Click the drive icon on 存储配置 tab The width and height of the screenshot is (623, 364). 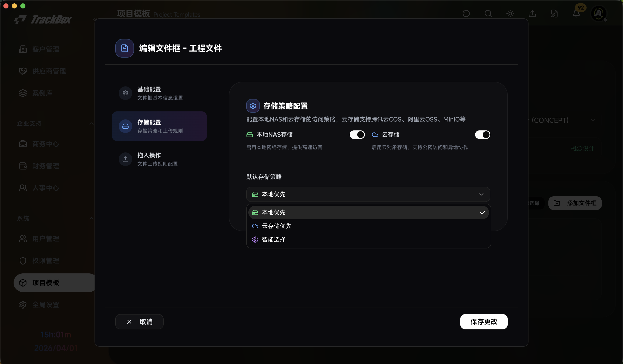(x=125, y=126)
